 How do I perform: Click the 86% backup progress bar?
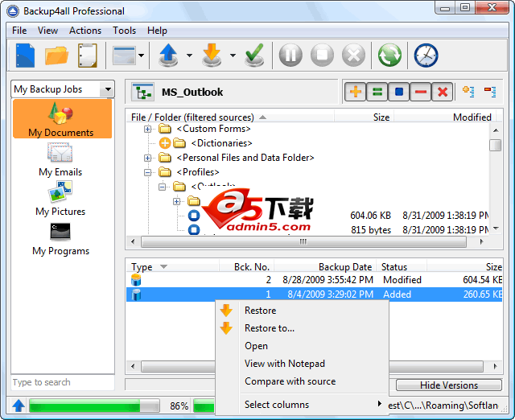click(x=94, y=406)
